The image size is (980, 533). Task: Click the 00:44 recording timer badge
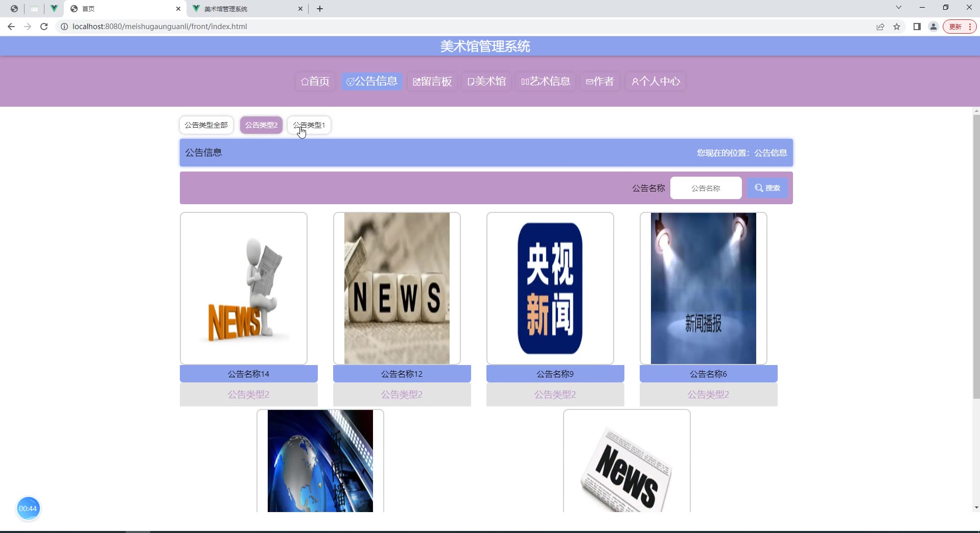coord(28,508)
